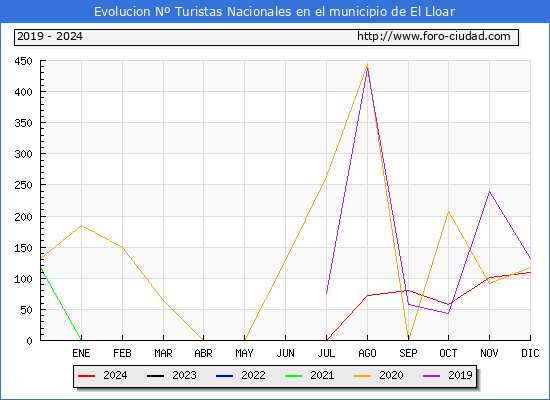Select the 2020 legend label
This screenshot has width=550, height=400.
point(391,375)
